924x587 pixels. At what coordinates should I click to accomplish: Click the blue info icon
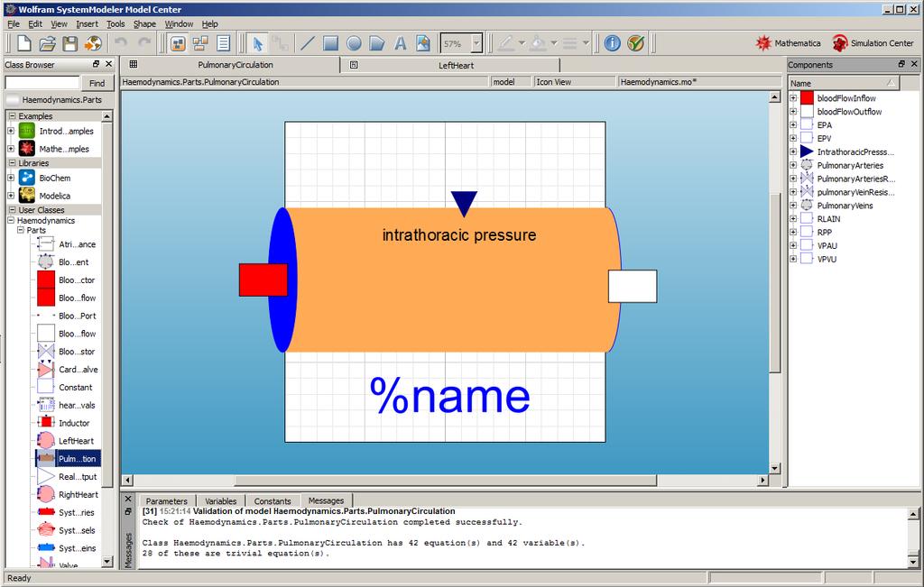(613, 43)
